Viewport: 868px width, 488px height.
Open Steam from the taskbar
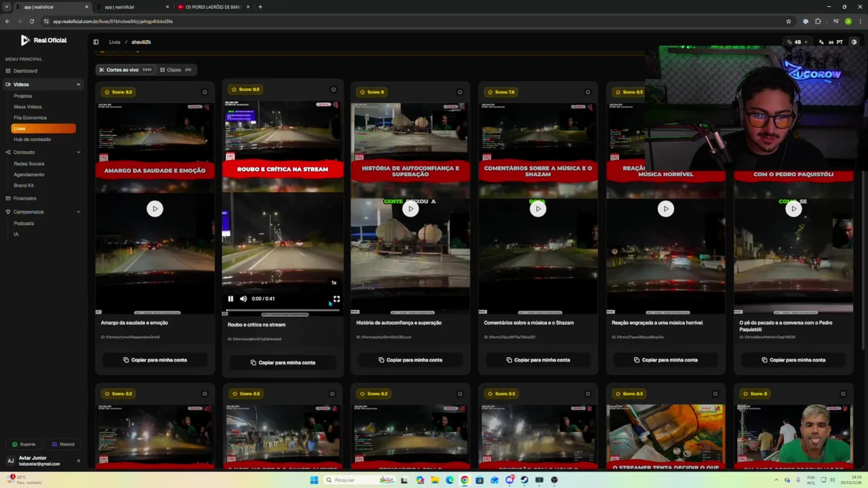pos(524,480)
